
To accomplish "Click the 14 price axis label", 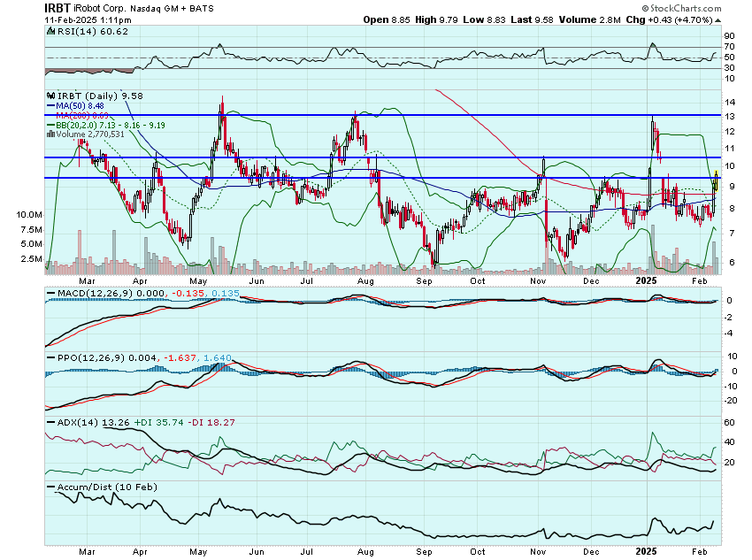I will click(730, 102).
